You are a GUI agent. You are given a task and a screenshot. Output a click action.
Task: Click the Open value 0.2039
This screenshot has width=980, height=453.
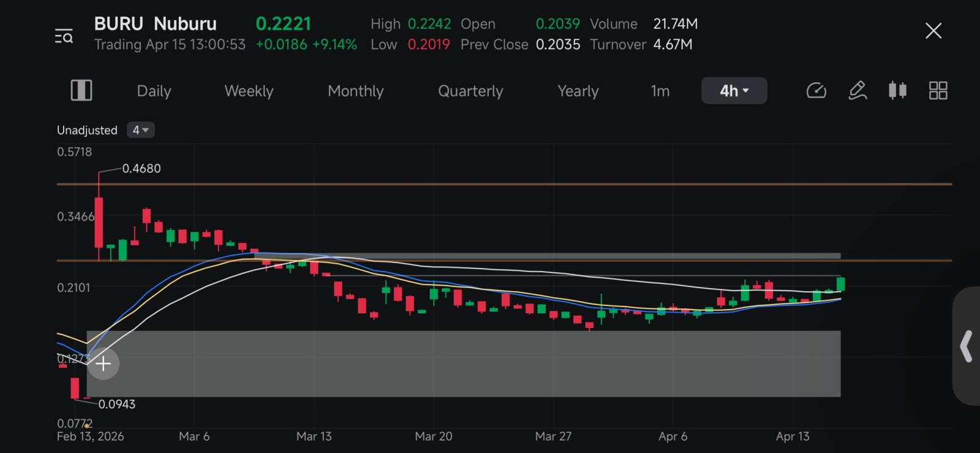[557, 23]
